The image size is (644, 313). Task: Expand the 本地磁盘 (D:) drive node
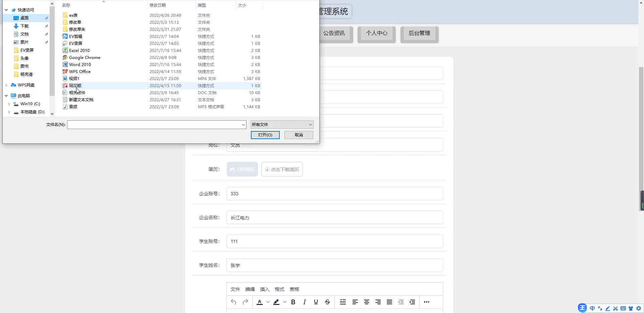(x=9, y=112)
